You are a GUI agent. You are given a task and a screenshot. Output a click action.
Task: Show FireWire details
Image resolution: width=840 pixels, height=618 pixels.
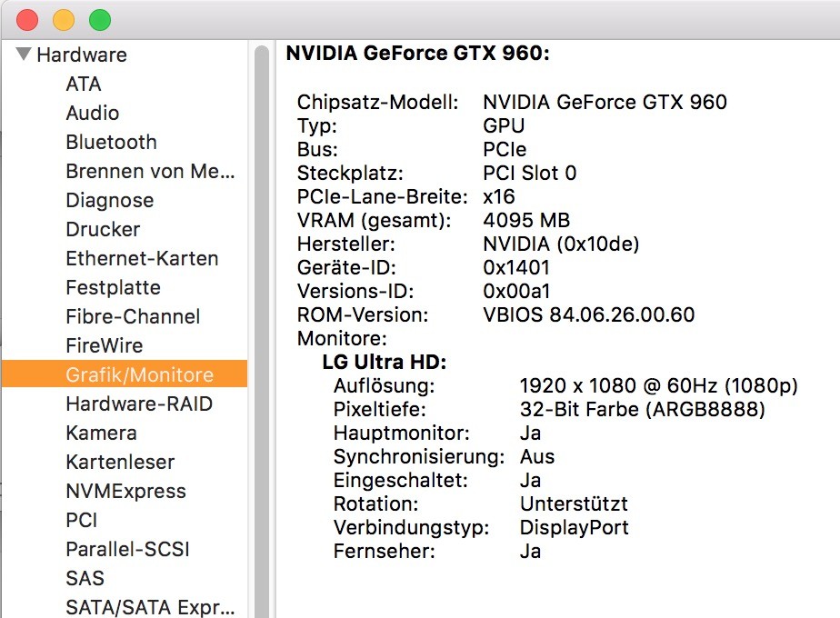tap(104, 345)
